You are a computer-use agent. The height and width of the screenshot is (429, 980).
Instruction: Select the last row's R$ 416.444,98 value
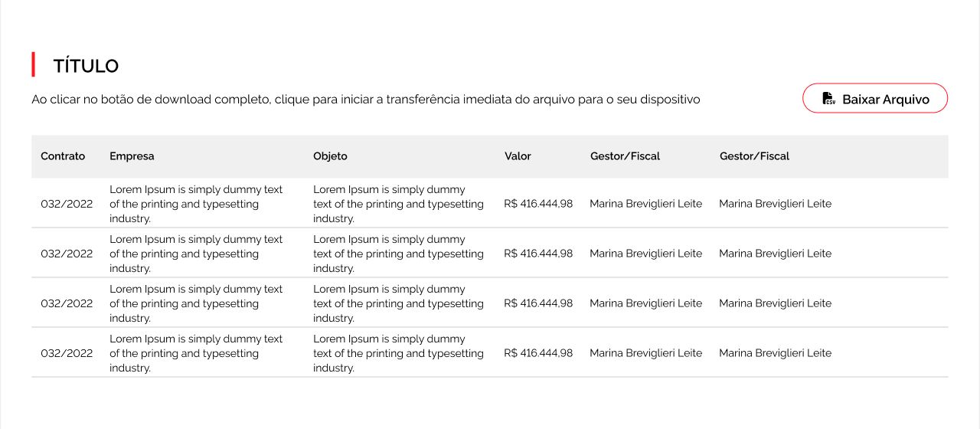pos(538,353)
